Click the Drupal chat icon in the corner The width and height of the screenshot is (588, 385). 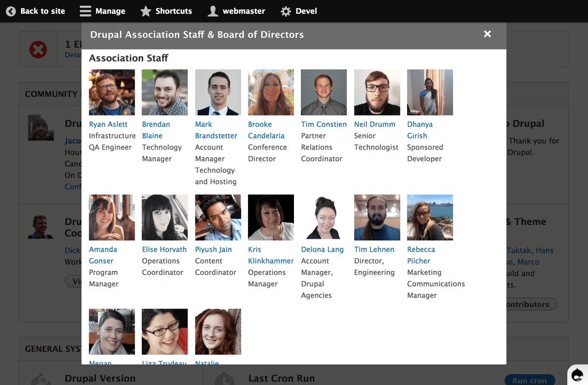click(x=578, y=375)
